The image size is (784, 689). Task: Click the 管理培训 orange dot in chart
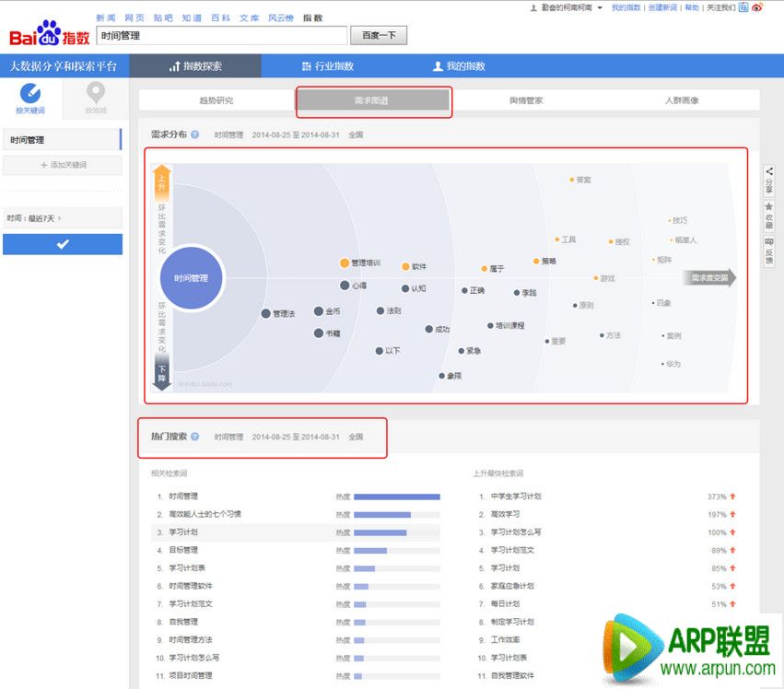point(345,263)
